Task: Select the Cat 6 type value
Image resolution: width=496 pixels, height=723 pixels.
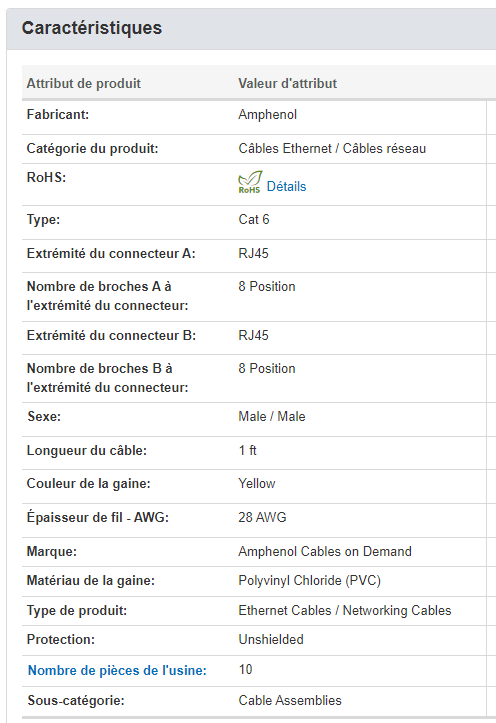Action: point(254,219)
